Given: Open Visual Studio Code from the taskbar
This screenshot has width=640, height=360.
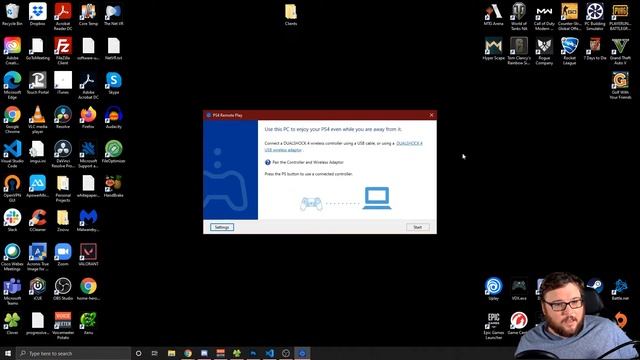Looking at the screenshot, I should pyautogui.click(x=269, y=353).
